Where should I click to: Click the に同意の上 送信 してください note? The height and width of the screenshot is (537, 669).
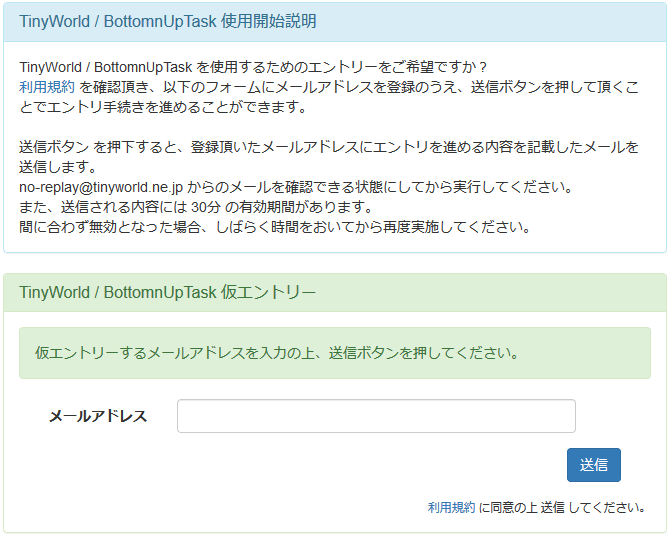tap(561, 507)
